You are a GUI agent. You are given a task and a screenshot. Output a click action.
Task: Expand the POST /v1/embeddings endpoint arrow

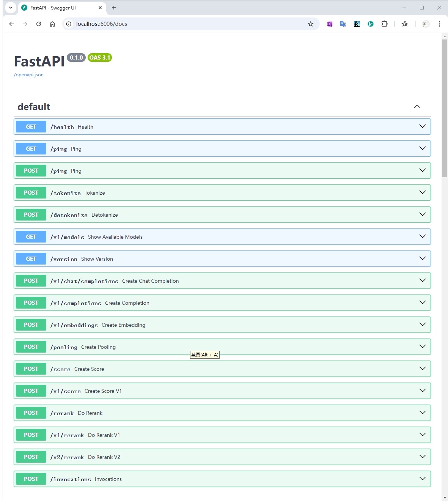423,325
